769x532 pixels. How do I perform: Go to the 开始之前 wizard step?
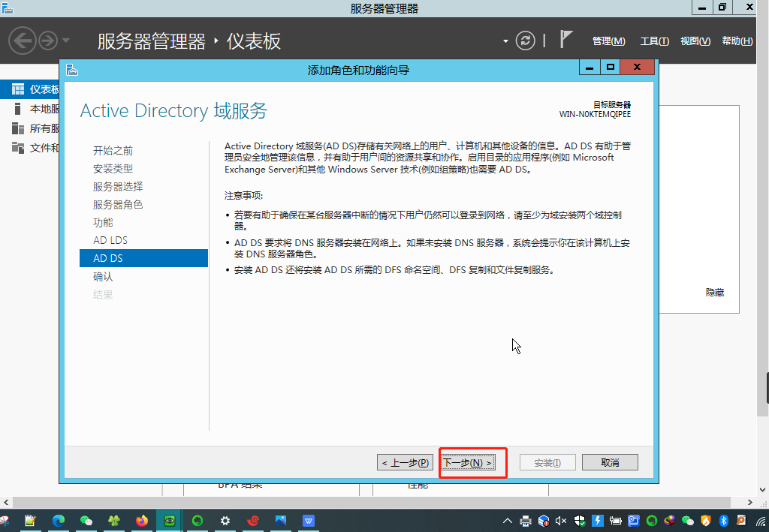pyautogui.click(x=113, y=150)
